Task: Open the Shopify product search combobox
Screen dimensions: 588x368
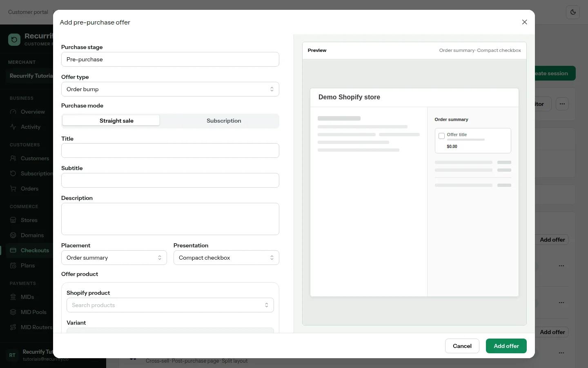Action: click(x=170, y=305)
